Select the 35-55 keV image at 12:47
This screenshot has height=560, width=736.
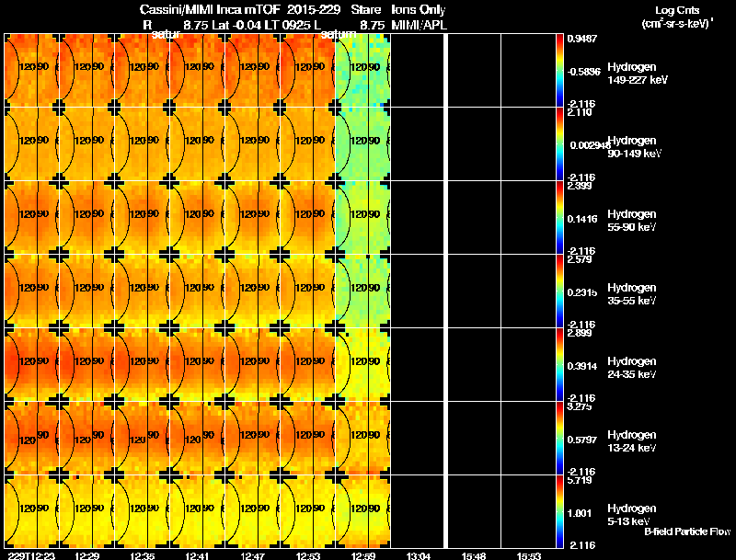coord(252,291)
